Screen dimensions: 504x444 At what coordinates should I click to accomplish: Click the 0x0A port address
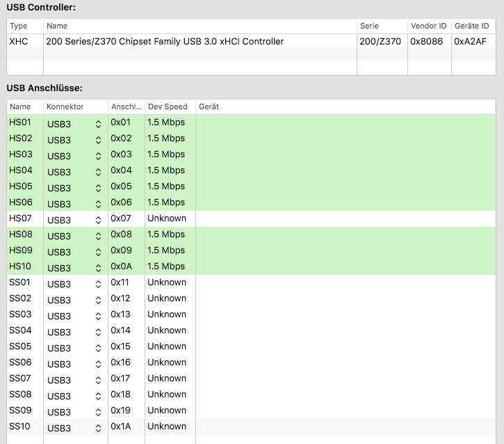point(121,267)
